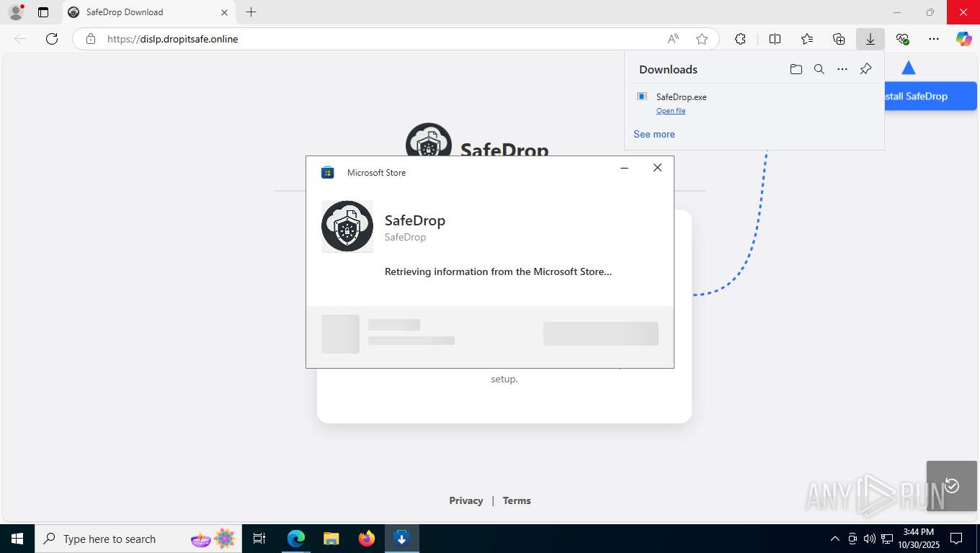Open downloads folder icon
980x553 pixels.
(796, 69)
